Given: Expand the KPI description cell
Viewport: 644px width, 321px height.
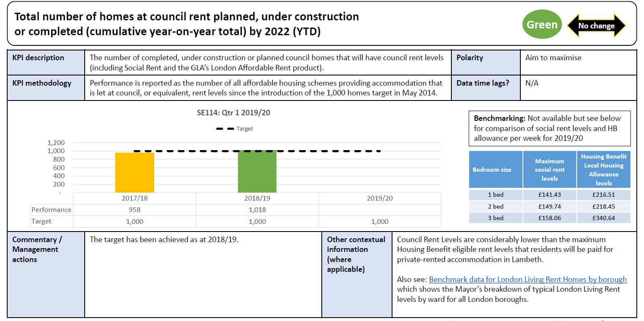Looking at the screenshot, I should (269, 62).
